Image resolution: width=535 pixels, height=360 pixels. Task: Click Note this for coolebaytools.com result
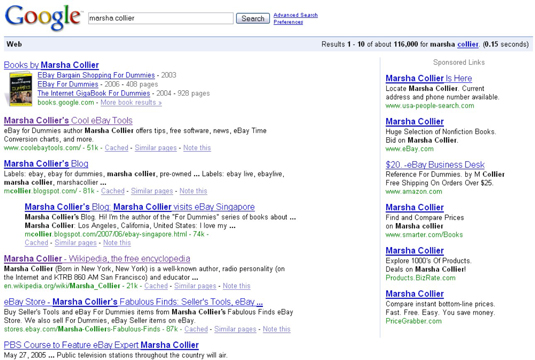point(197,148)
